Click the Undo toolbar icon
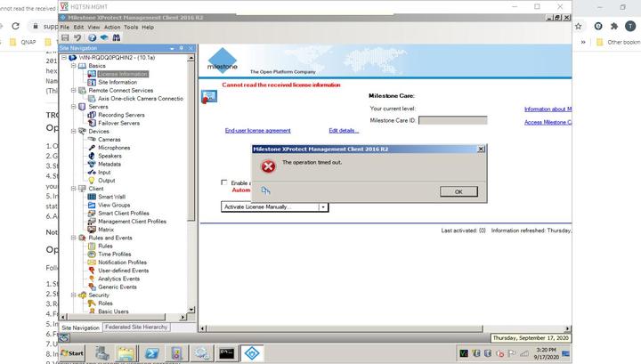641x364 pixels. pyautogui.click(x=77, y=37)
